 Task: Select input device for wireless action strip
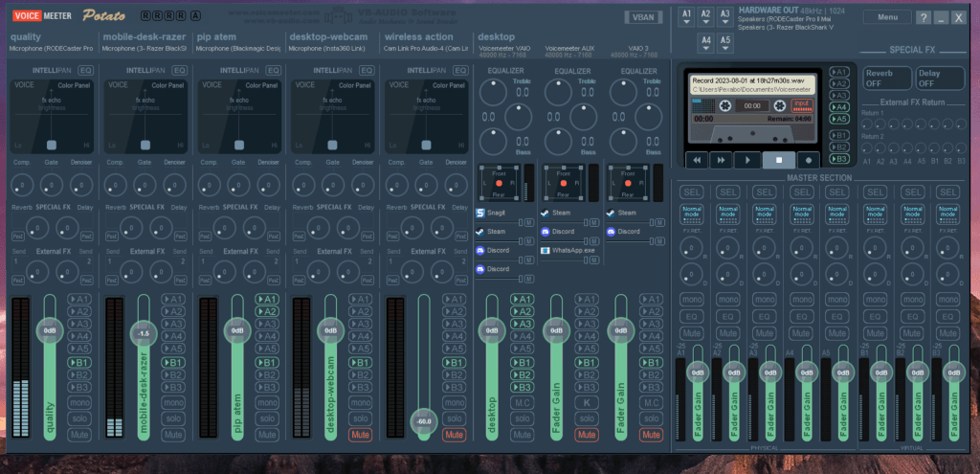[426, 48]
